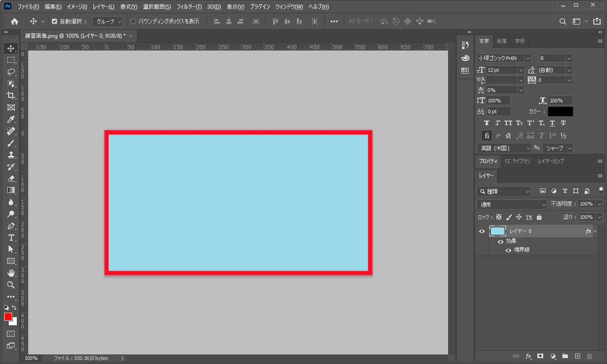The width and height of the screenshot is (607, 364).
Task: Toggle the lock all padlock icon
Action: 539,217
